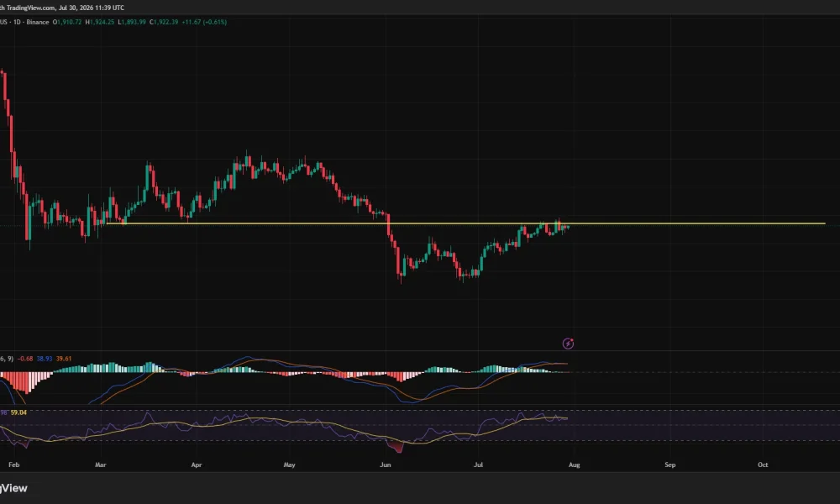840x504 pixels.
Task: Click the MACD histogram value -0.68
Action: (25, 359)
